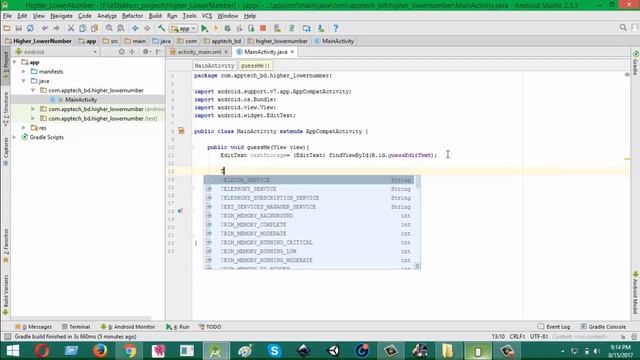Select MainActivity in project tree

(81, 100)
